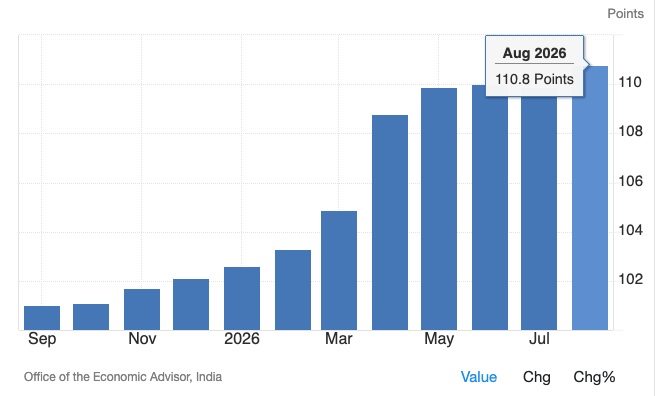This screenshot has width=657, height=396.
Task: Select the bar above the 2026 label
Action: coord(242,299)
